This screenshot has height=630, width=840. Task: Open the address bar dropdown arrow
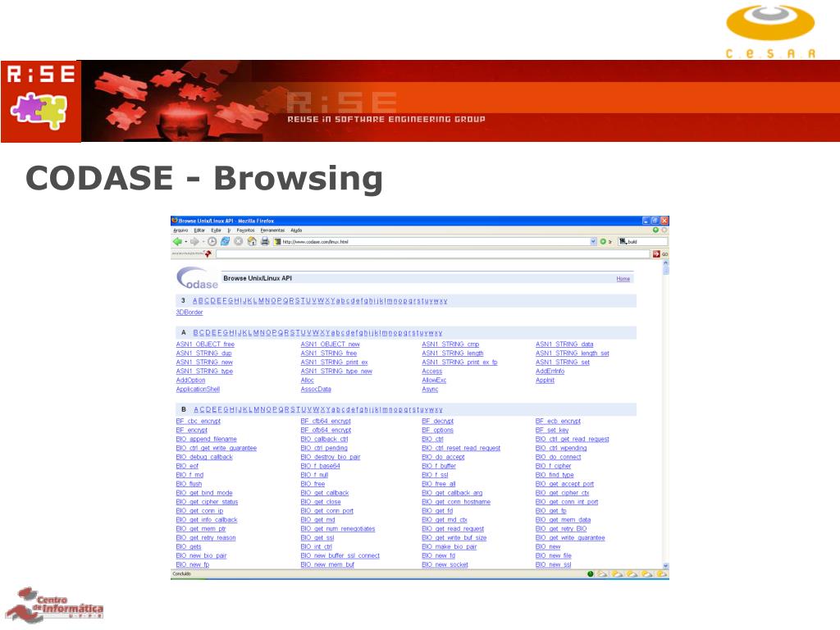pos(593,242)
